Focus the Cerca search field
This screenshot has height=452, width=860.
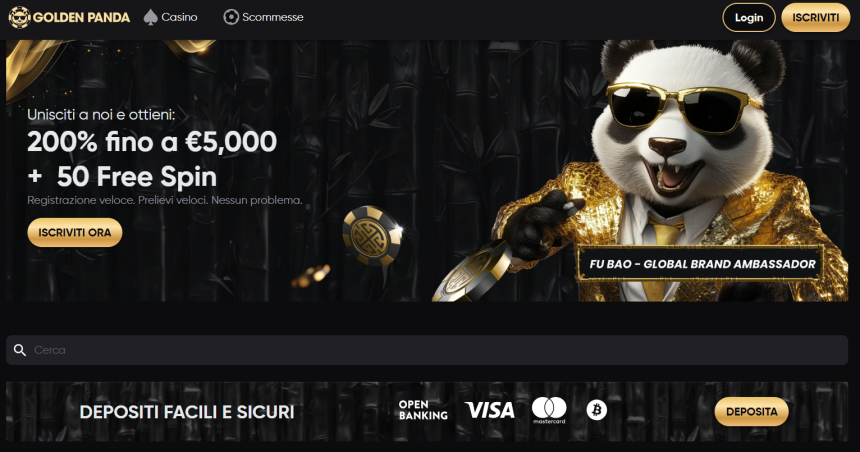[x=427, y=350]
